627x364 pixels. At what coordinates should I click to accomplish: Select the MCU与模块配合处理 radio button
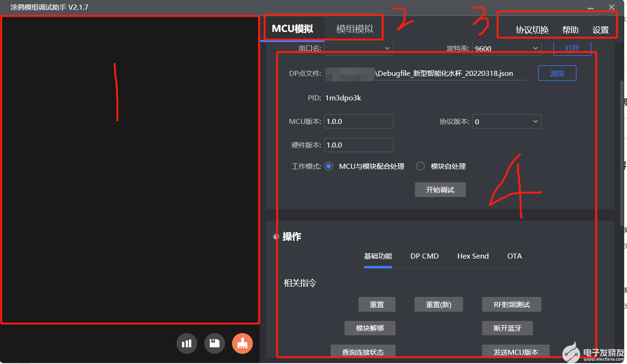(x=329, y=166)
